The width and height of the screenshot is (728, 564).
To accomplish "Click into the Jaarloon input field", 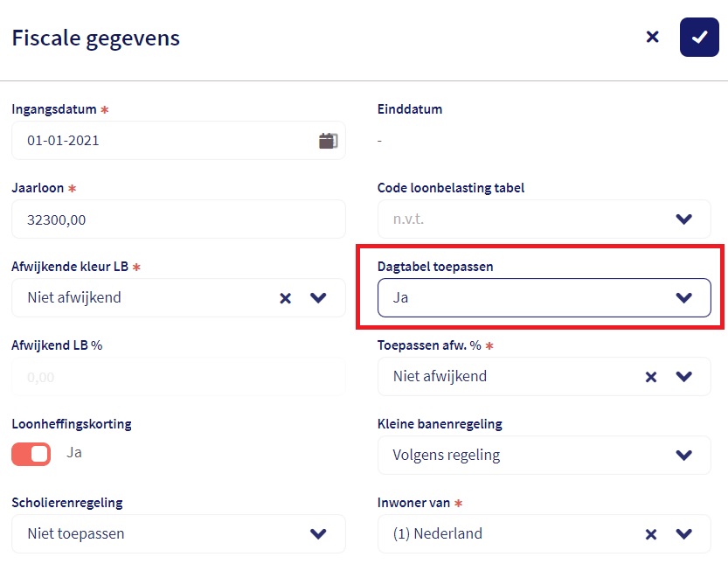I will click(175, 219).
